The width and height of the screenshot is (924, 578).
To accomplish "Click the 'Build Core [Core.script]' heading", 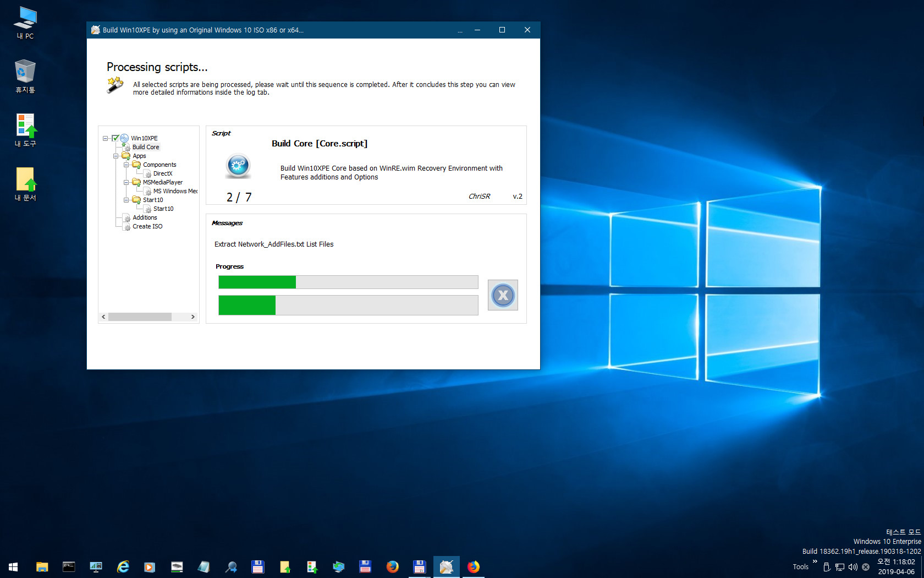I will (320, 143).
